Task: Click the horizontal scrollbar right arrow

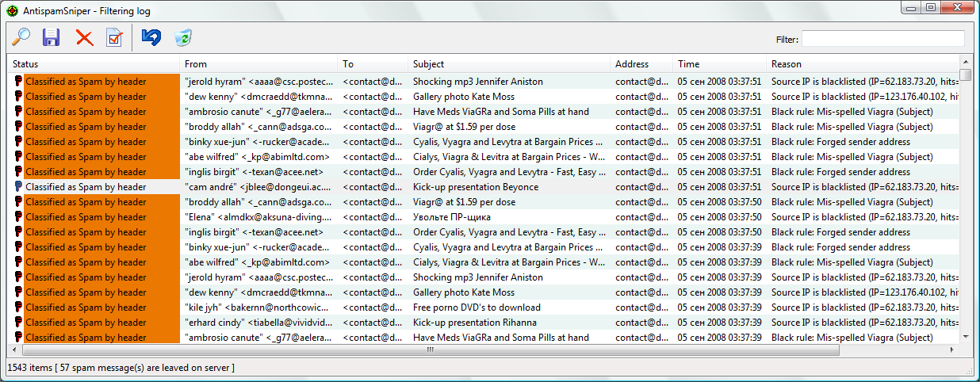Action: (x=952, y=350)
